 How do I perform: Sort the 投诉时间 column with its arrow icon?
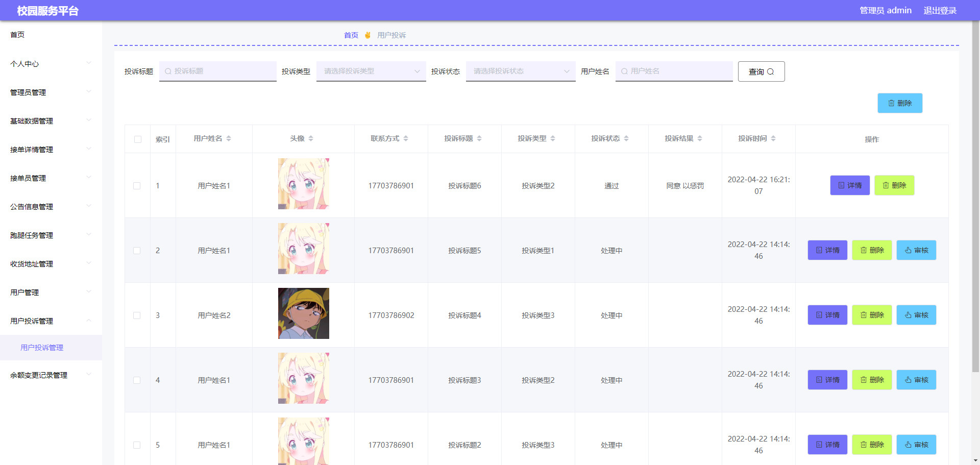(773, 138)
